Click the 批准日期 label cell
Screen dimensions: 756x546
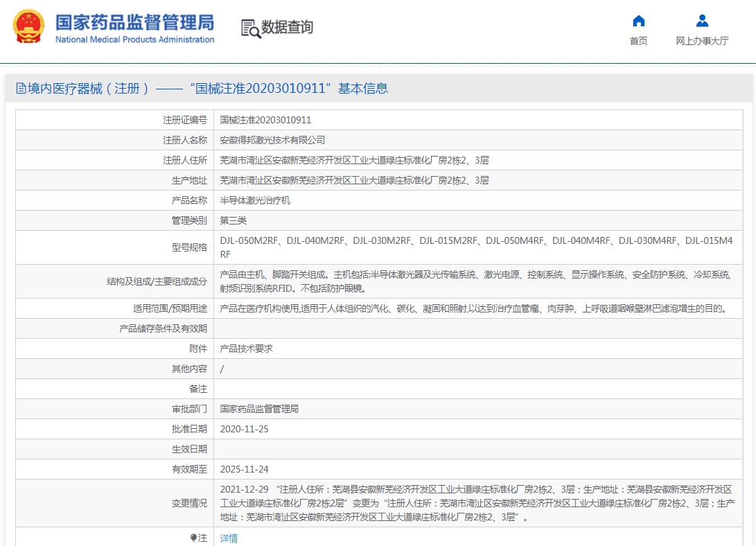(x=115, y=429)
